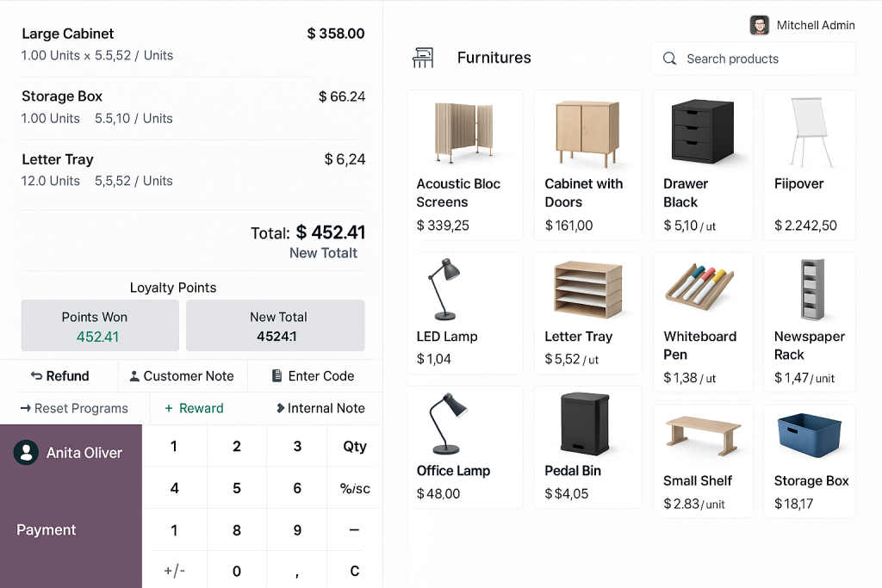Click the Customer Note person icon
This screenshot has width=882, height=588.
pyautogui.click(x=134, y=376)
